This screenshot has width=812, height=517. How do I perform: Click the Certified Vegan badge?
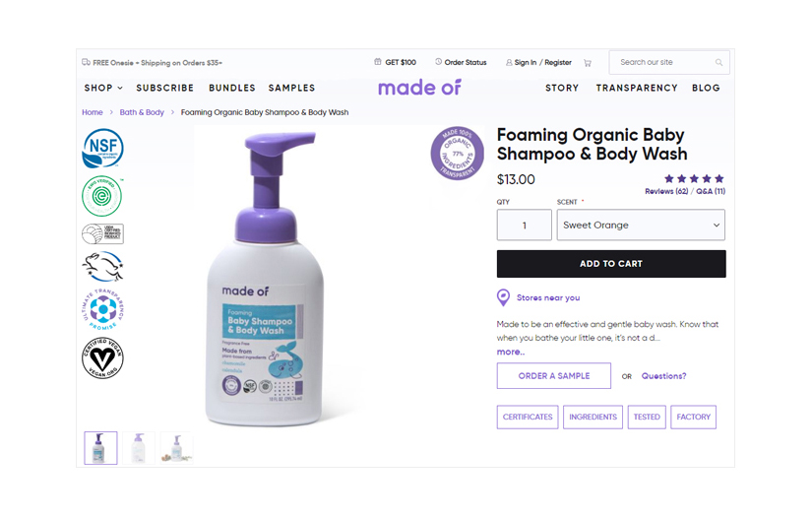pos(102,357)
